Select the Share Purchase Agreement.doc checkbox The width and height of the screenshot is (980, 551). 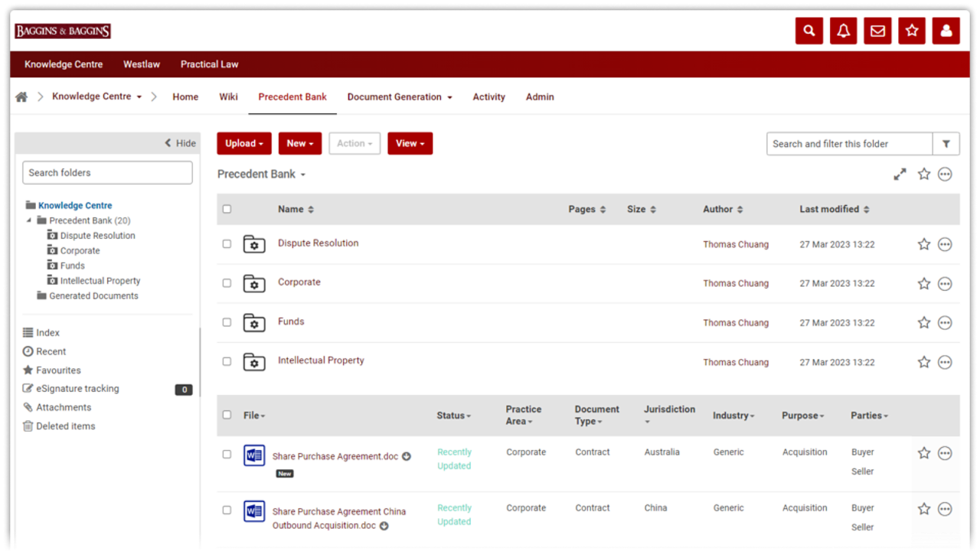click(x=227, y=454)
